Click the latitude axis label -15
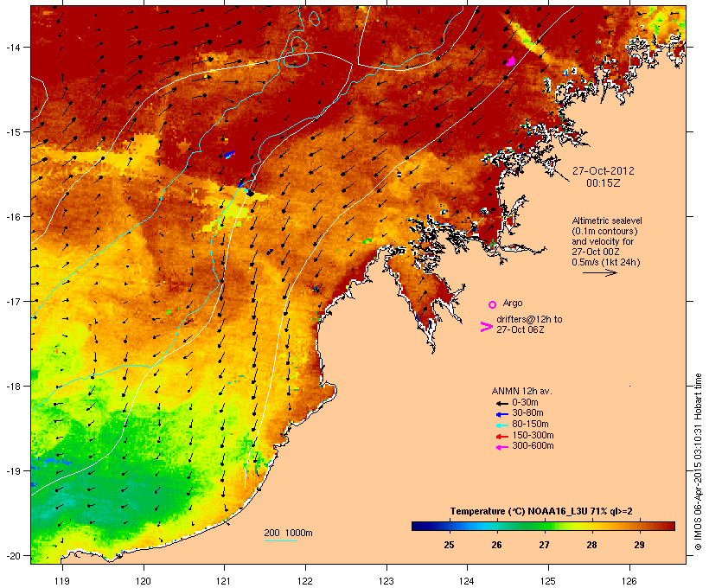This screenshot has width=709, height=588. tap(12, 132)
